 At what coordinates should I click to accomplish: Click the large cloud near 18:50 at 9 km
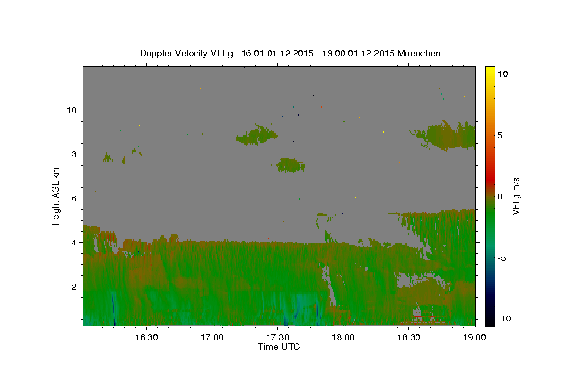(x=446, y=135)
